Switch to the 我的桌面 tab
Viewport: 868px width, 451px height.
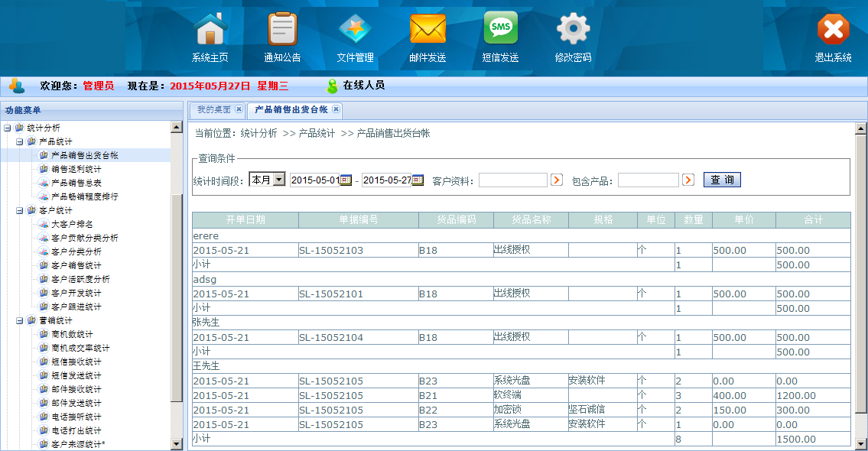(x=213, y=109)
